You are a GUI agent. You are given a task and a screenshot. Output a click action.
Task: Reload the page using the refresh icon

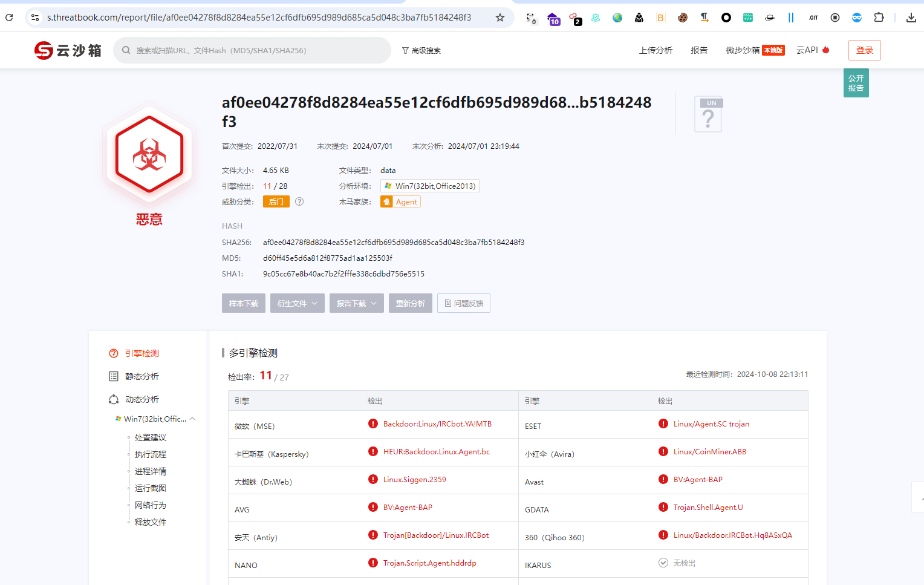pos(9,18)
